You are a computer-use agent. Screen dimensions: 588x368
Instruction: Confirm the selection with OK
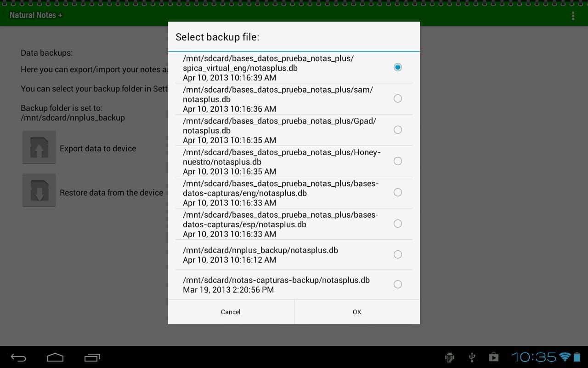[x=357, y=312]
